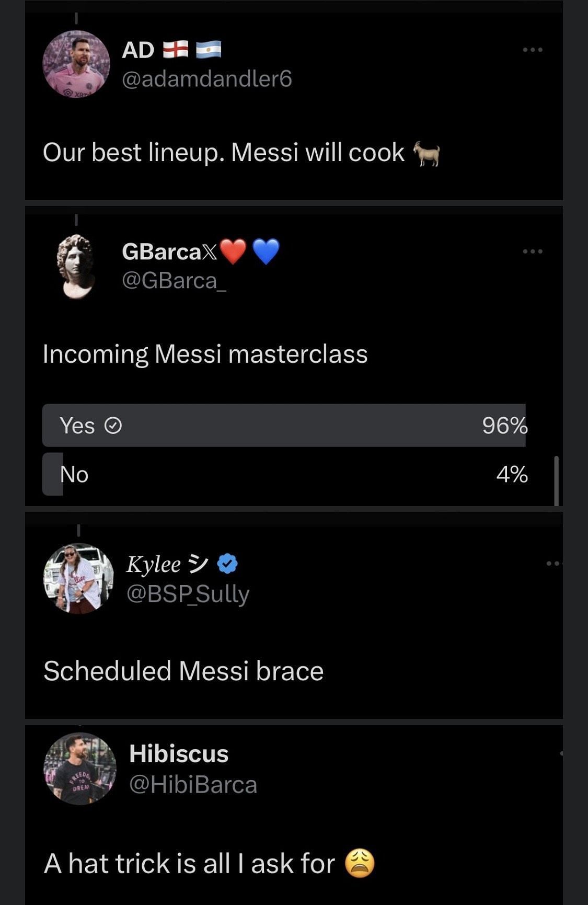588x905 pixels.
Task: Click the blue heart emoji by GBarca
Action: [x=266, y=251]
